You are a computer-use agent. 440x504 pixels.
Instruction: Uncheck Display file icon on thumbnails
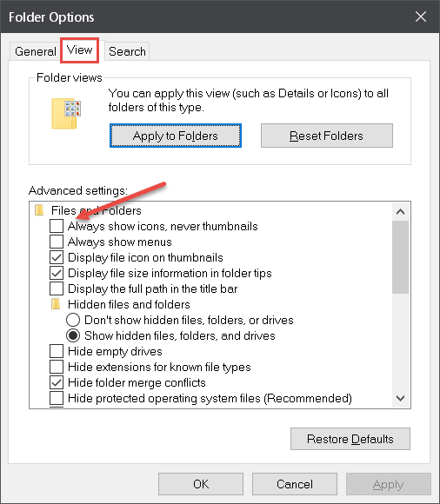click(57, 257)
